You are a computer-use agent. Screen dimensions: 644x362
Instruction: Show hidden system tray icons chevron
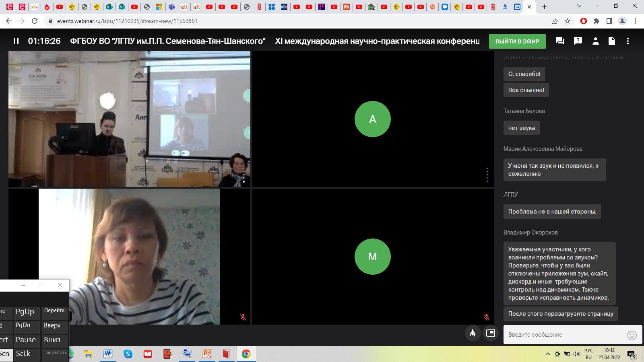click(x=548, y=354)
